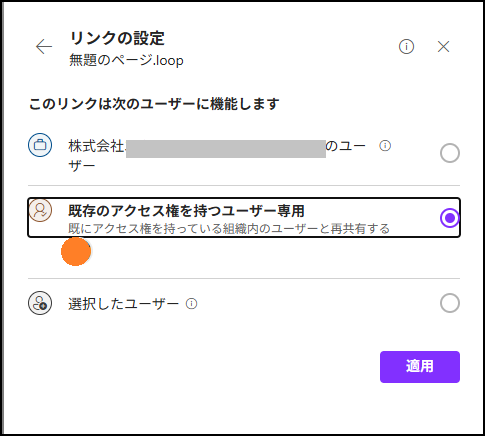
Task: Close the リンクの設定 dialog
Action: [443, 47]
